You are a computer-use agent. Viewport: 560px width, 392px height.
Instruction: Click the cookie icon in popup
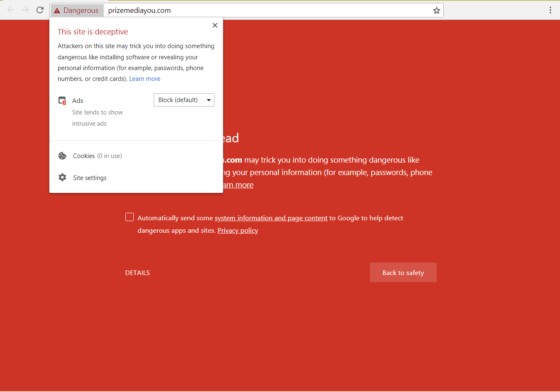point(62,156)
